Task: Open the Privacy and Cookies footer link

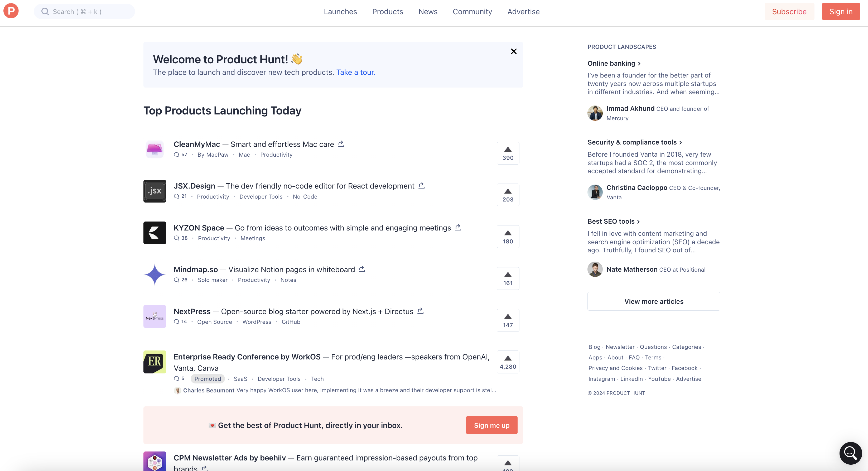Action: pos(616,368)
